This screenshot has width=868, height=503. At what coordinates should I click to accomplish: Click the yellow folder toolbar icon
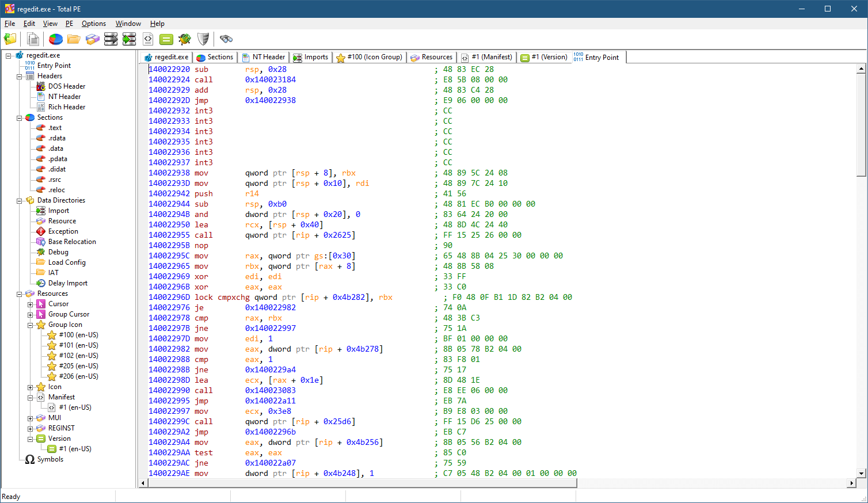[x=74, y=39]
